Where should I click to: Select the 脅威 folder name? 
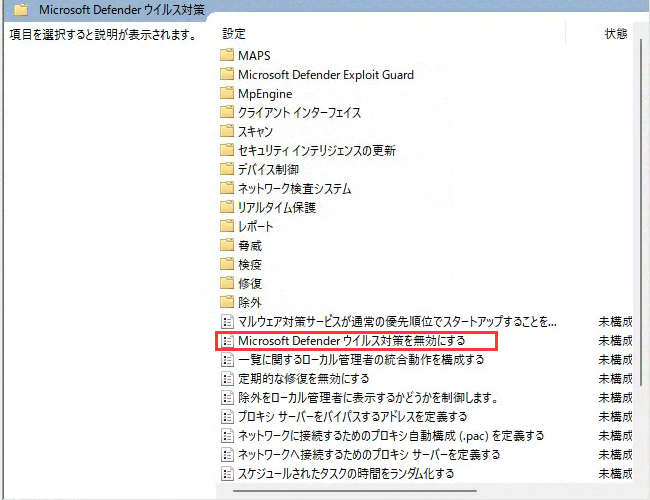click(250, 245)
